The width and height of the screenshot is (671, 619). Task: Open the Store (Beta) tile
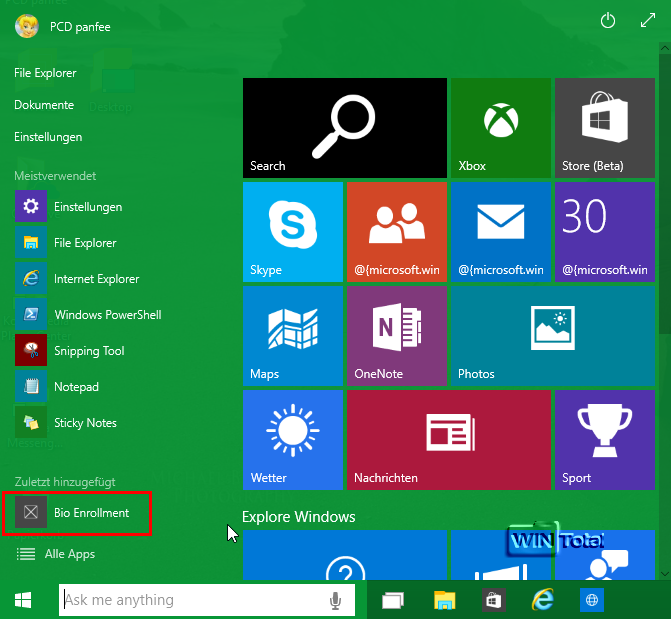click(604, 128)
